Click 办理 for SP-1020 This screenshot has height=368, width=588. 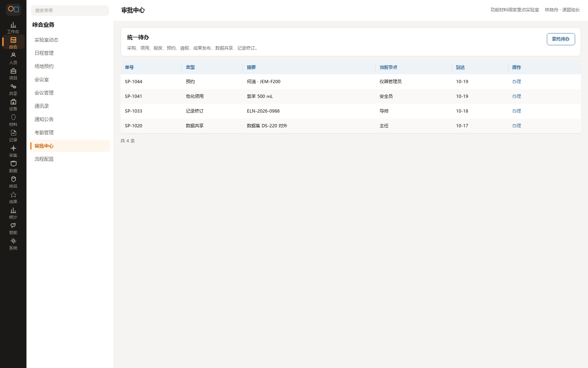(517, 126)
